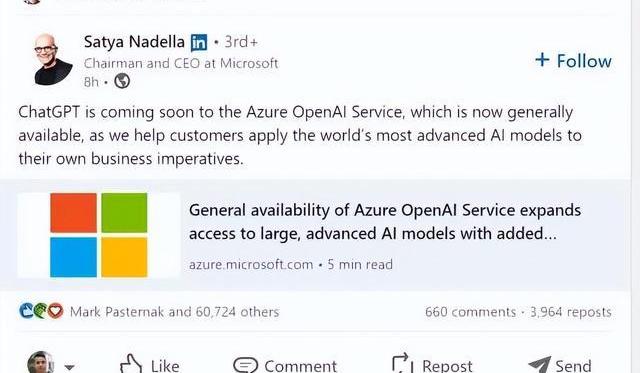Click your avatar beside the Like button
The image size is (640, 373).
[x=41, y=362]
